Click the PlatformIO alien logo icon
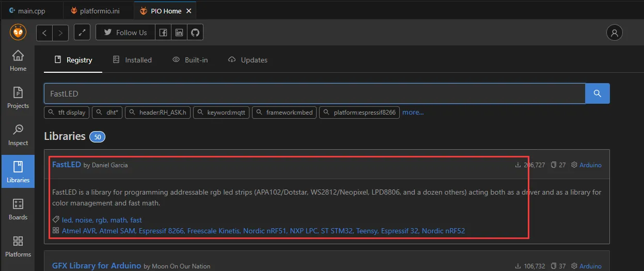The image size is (644, 271). [x=18, y=33]
